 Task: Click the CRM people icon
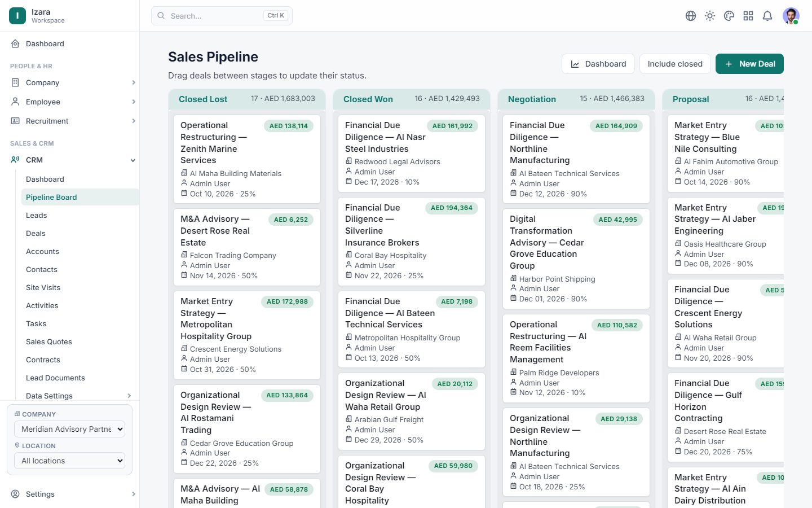pos(15,160)
